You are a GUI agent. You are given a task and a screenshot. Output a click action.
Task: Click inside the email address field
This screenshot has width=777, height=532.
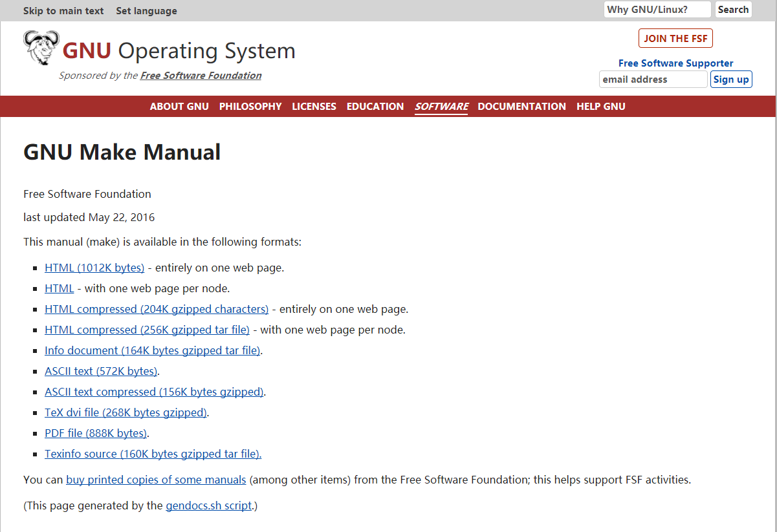tap(653, 79)
